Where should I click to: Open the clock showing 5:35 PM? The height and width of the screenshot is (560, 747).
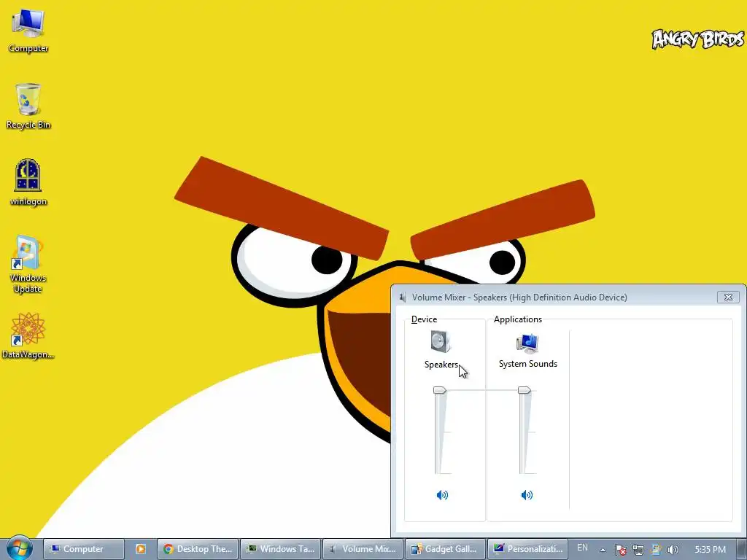(x=710, y=550)
